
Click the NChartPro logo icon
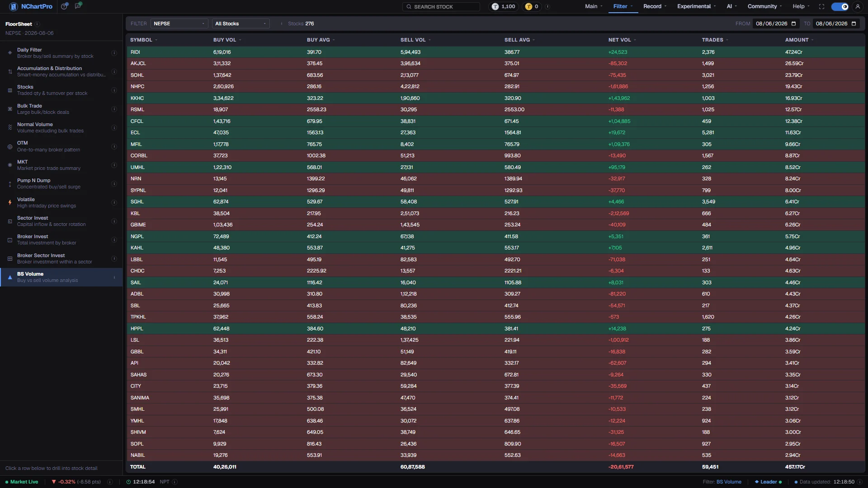[x=14, y=6]
